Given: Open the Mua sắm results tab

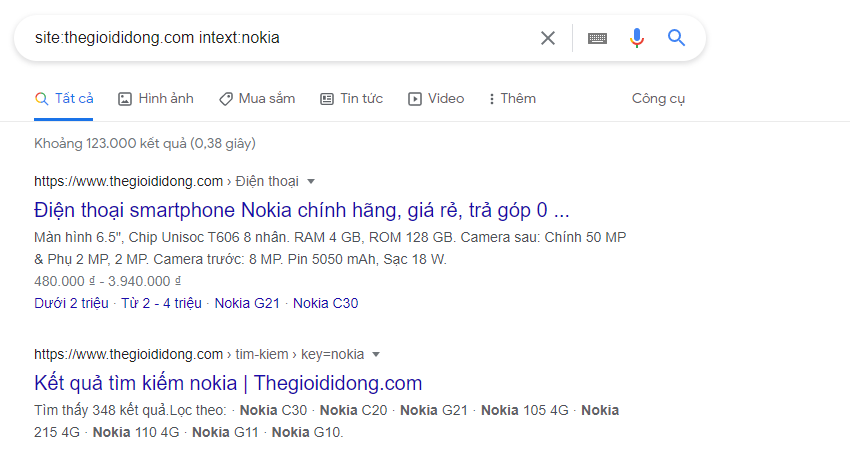Looking at the screenshot, I should point(257,98).
